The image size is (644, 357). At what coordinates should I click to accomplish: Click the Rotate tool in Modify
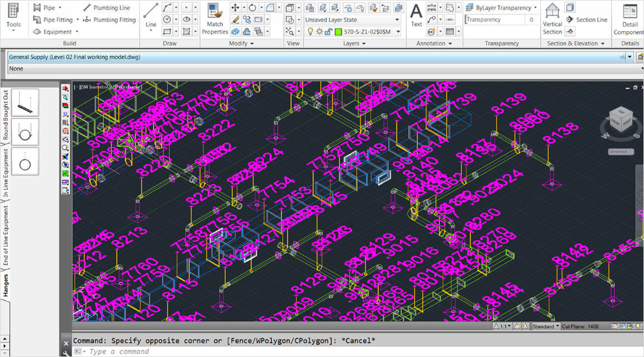(253, 7)
